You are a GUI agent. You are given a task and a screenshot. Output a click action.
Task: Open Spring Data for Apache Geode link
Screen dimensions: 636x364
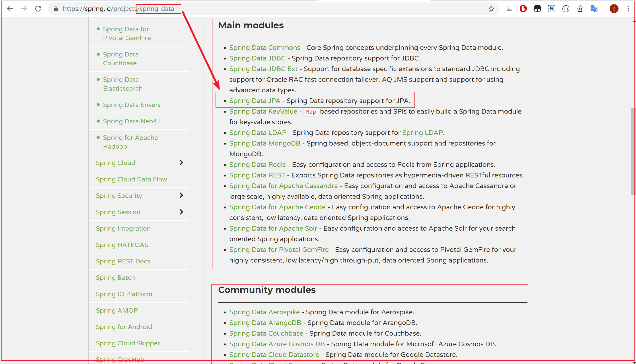point(277,207)
